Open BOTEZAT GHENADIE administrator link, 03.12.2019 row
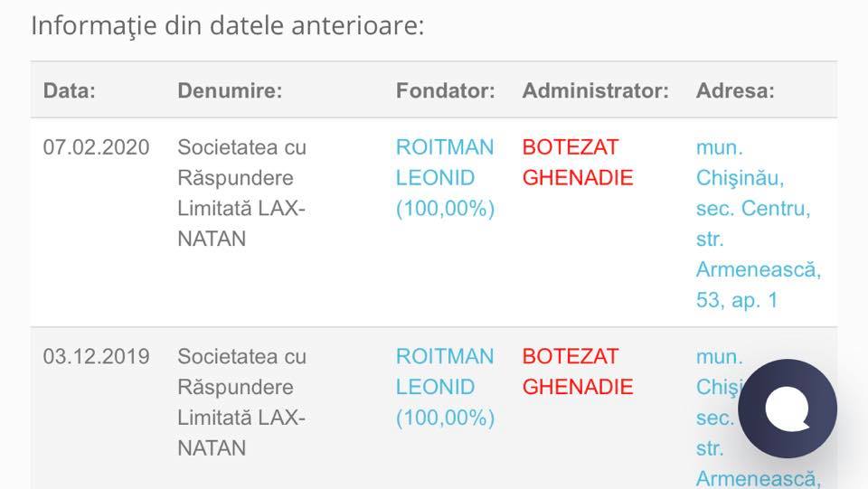The width and height of the screenshot is (868, 489). coord(578,371)
